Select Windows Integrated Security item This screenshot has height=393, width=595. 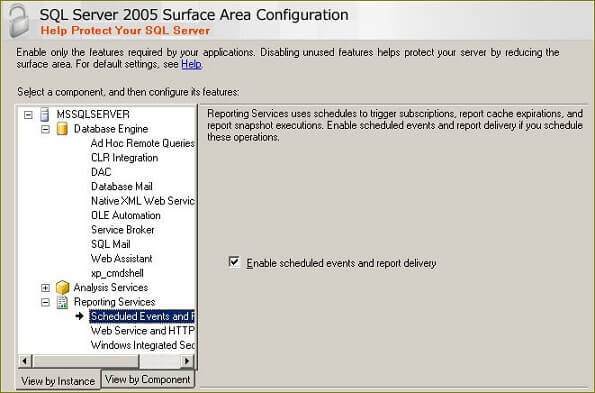coord(143,345)
